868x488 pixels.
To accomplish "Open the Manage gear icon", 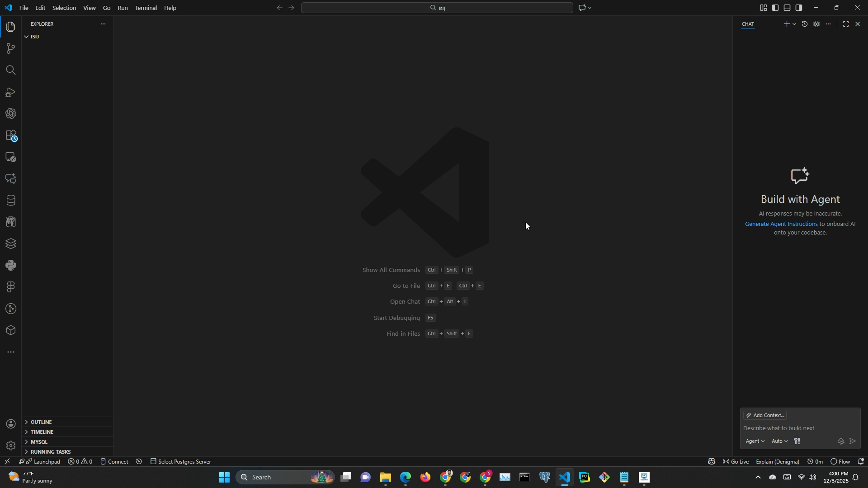I will coord(10,446).
